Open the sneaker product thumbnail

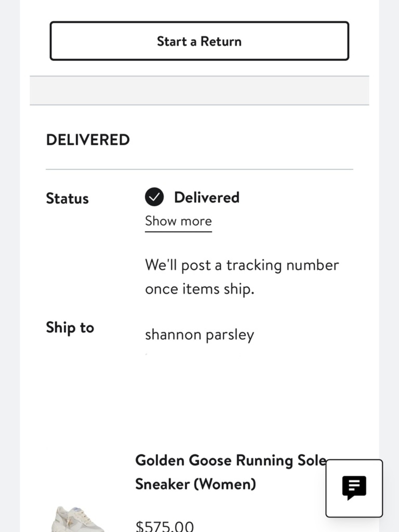(78, 519)
